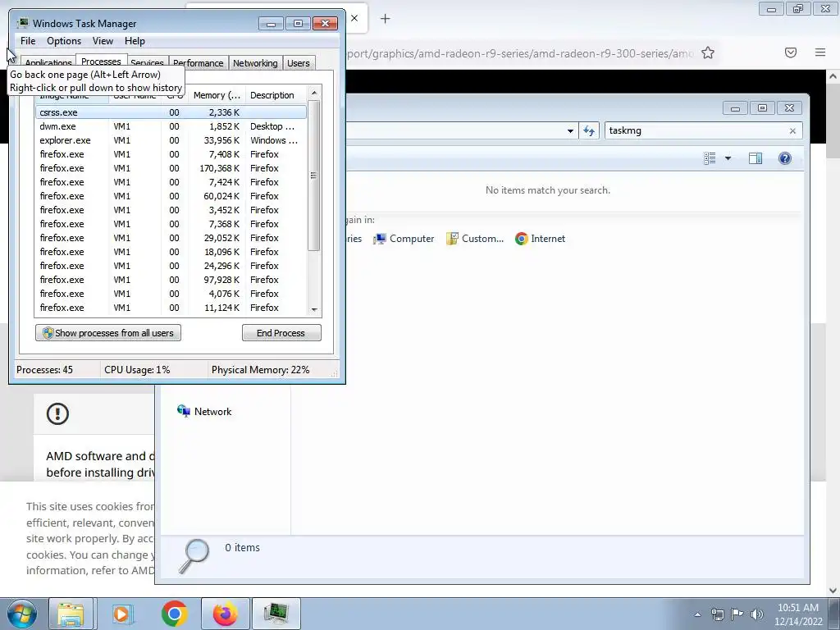This screenshot has width=840, height=630.
Task: Launch Windows Media Player from taskbar
Action: click(x=123, y=614)
